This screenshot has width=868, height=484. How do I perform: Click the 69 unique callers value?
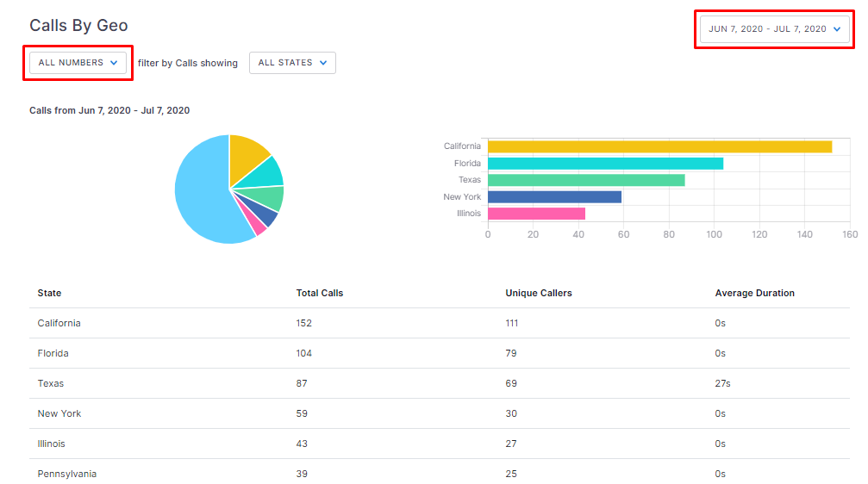click(511, 383)
